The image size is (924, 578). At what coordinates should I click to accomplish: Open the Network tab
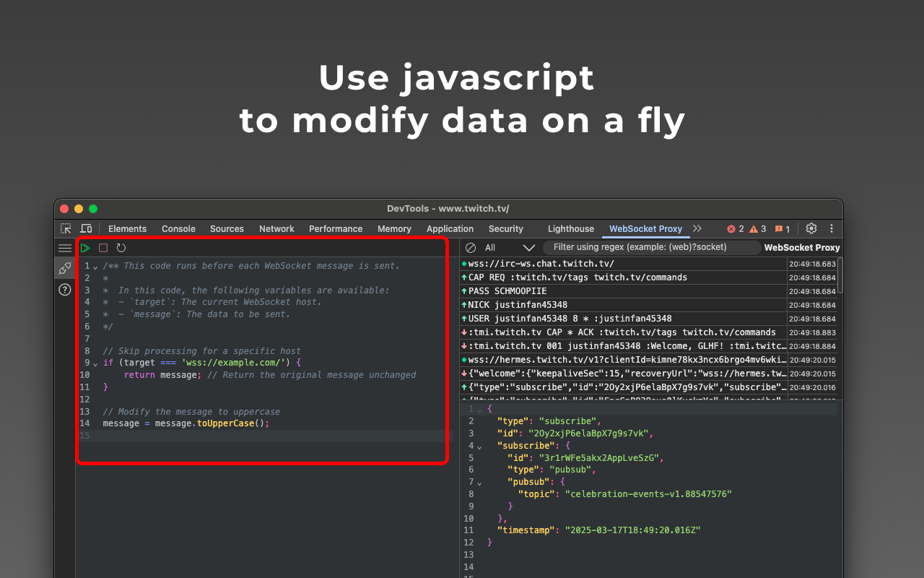coord(276,229)
